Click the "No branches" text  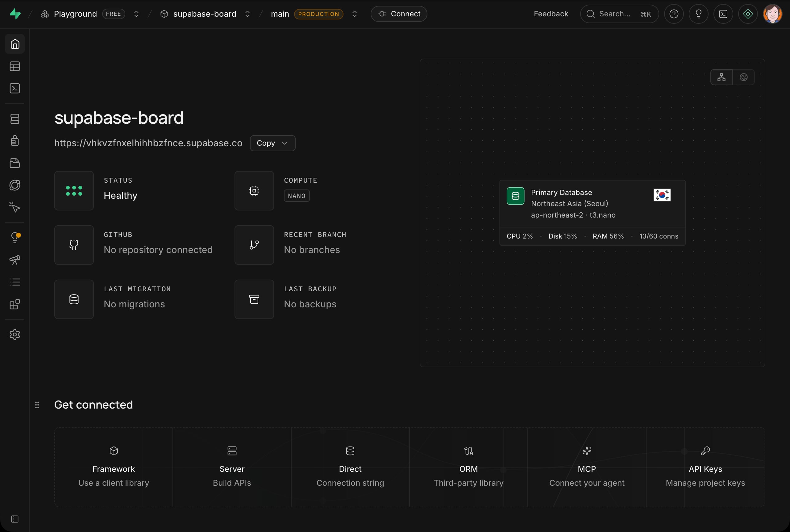pyautogui.click(x=312, y=250)
